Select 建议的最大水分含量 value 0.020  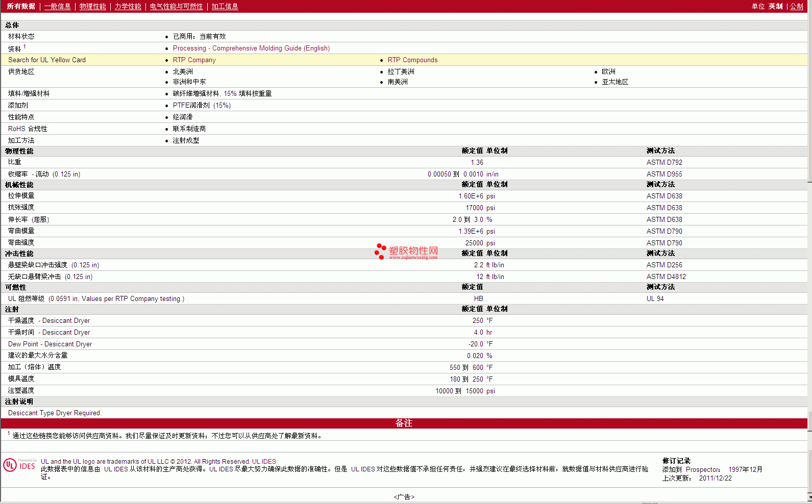[x=475, y=356]
